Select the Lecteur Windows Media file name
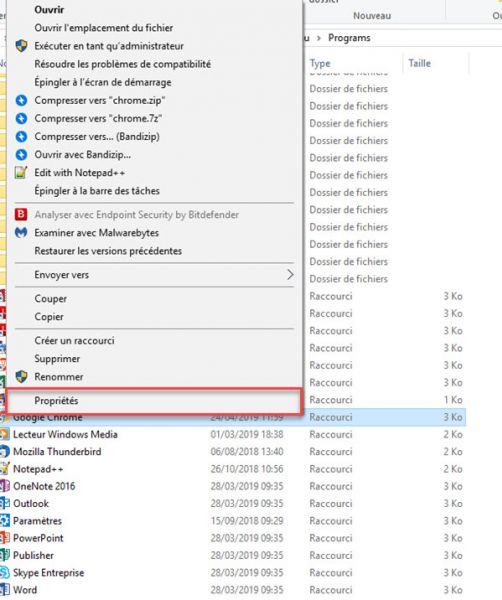This screenshot has height=600, width=502. [x=65, y=434]
